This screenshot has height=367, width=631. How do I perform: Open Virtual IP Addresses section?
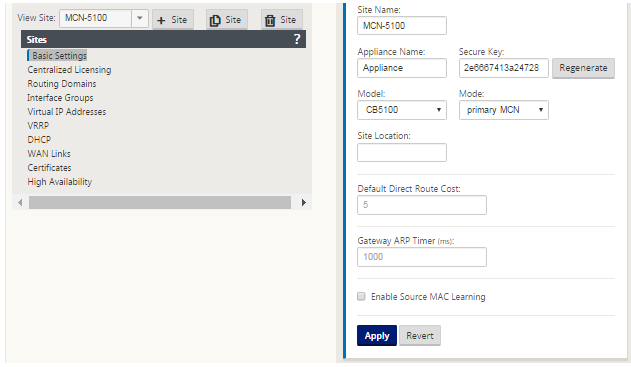click(x=66, y=111)
